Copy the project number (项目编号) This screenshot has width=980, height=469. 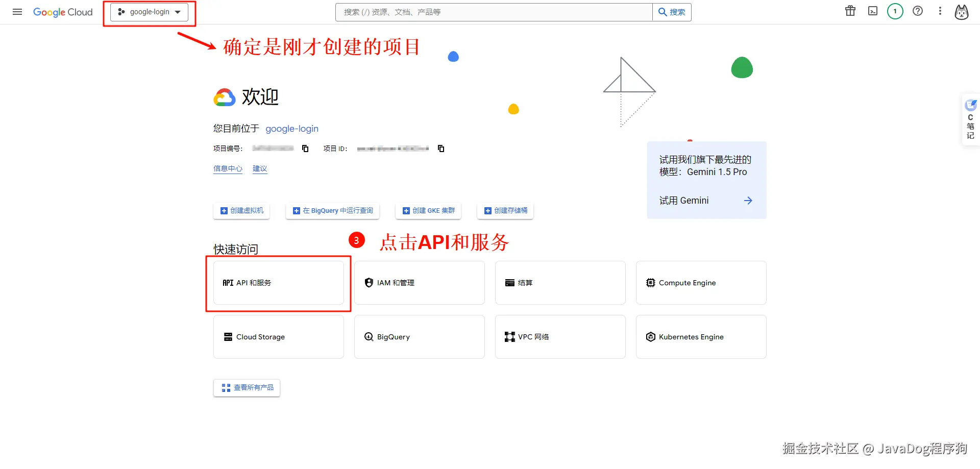[x=305, y=149]
